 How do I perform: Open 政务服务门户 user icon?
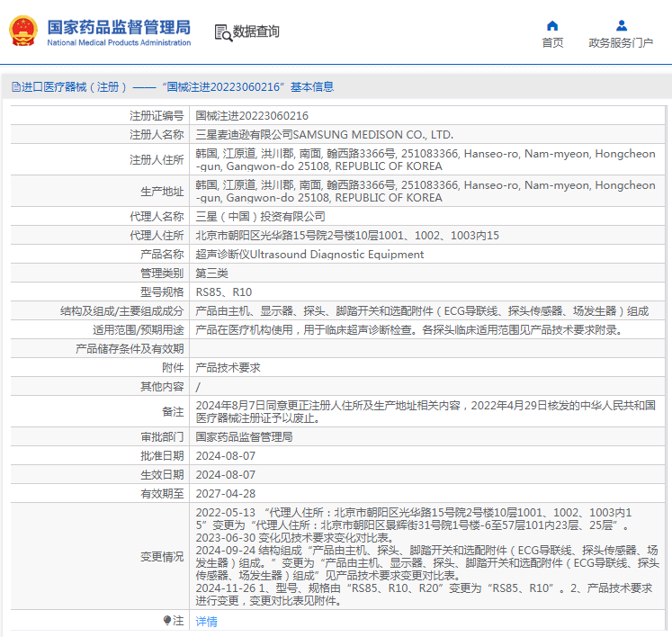622,26
